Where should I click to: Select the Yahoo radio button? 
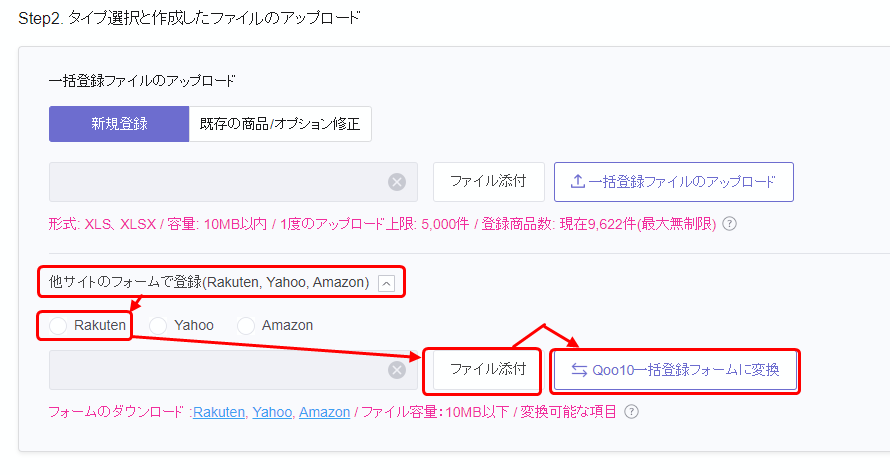point(157,325)
